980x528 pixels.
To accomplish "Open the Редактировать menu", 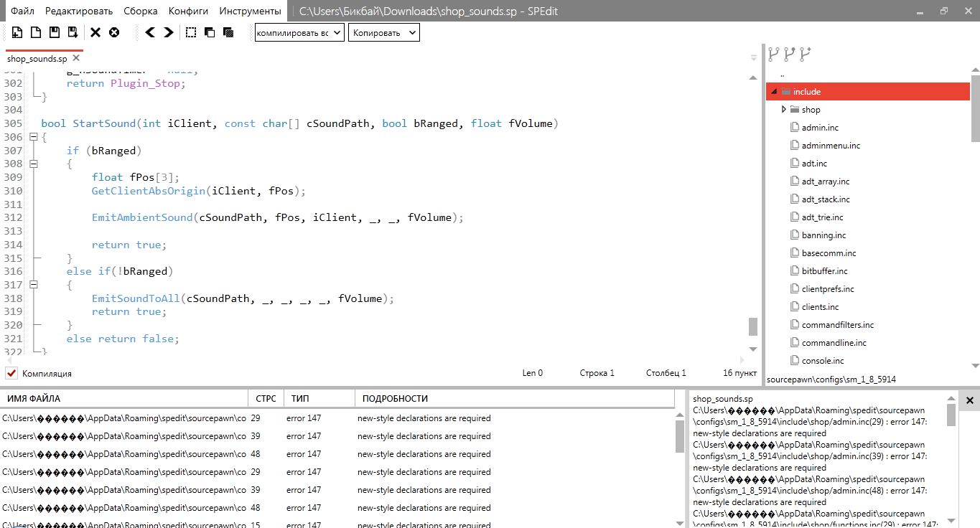I will click(79, 11).
